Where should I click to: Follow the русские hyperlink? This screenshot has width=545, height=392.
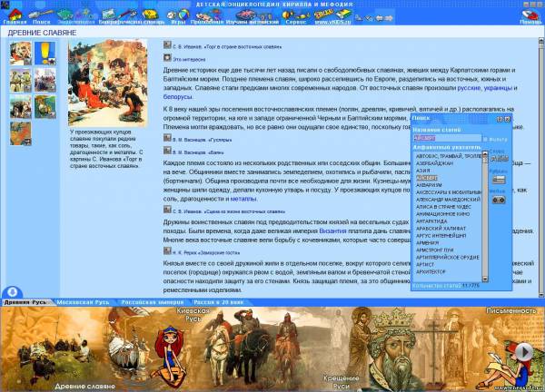coord(469,88)
